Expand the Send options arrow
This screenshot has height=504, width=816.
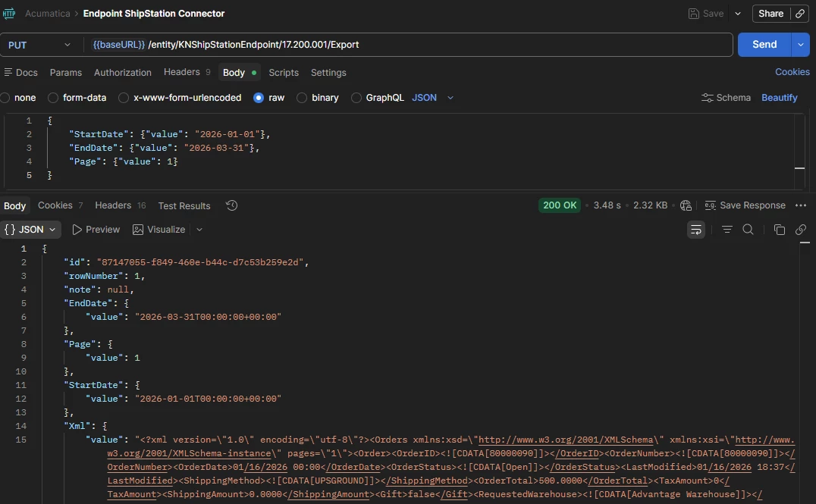[x=800, y=45]
